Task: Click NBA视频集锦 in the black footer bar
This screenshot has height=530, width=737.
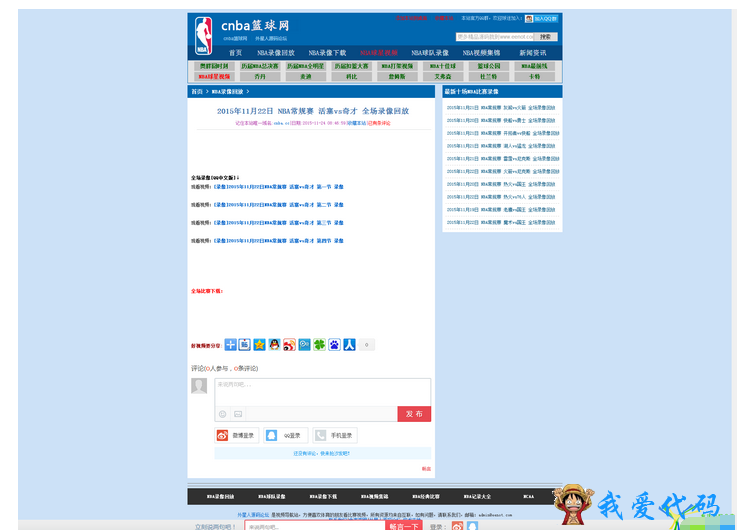Action: coord(375,496)
